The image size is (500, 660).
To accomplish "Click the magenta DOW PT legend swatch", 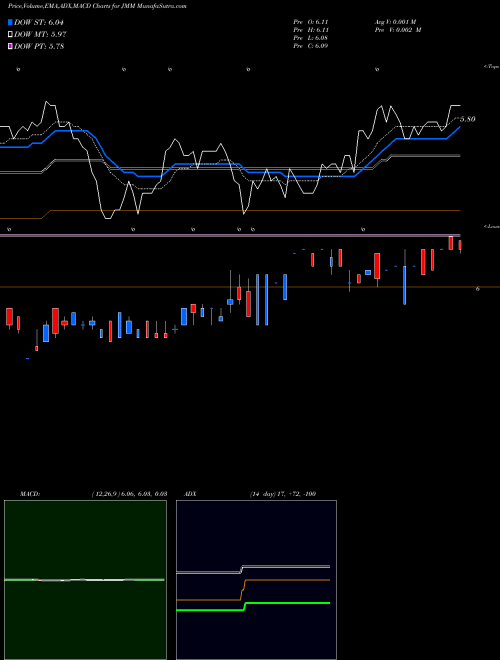I will pos(11,46).
